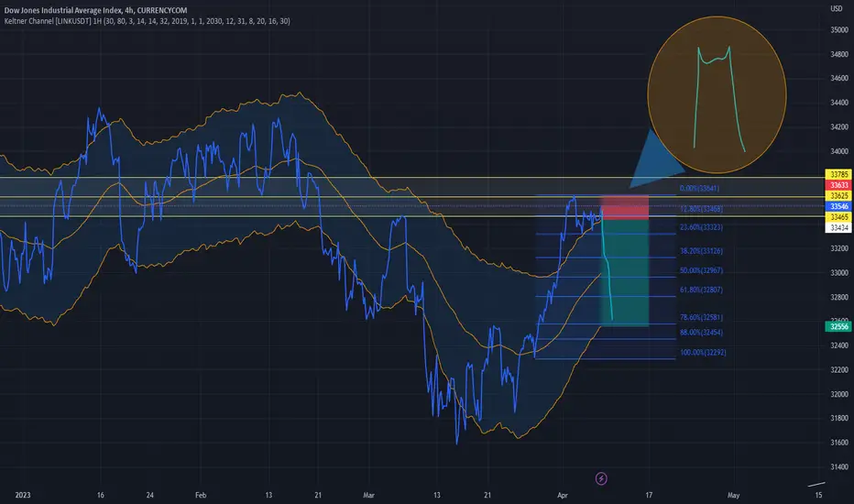Click the red 33633 price label
This screenshot has width=854, height=504.
(838, 185)
